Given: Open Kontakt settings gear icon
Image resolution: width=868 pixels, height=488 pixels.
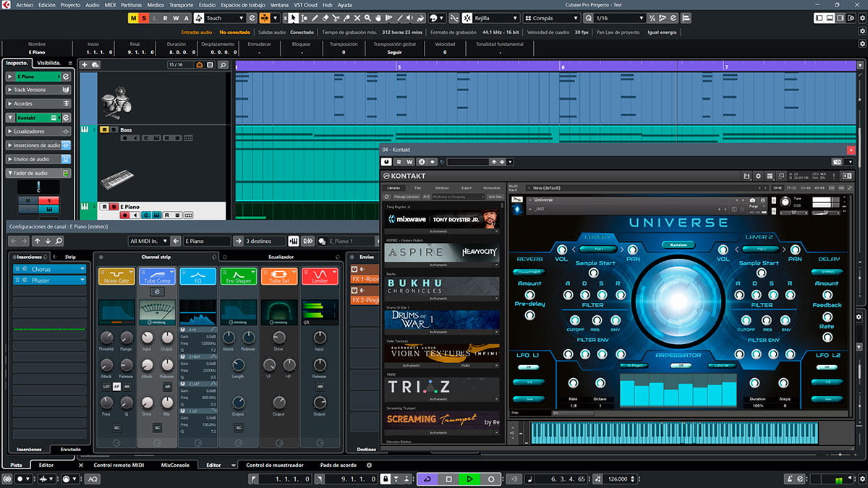Looking at the screenshot, I should point(758,176).
